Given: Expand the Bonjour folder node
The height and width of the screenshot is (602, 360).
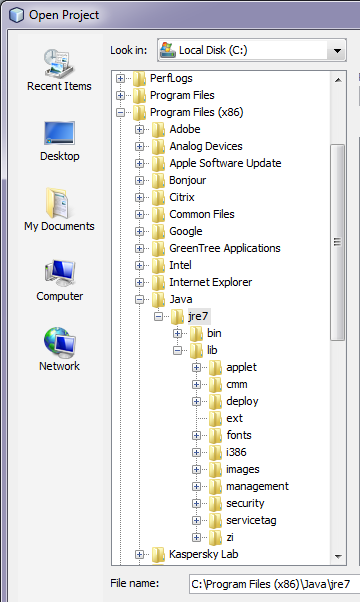Looking at the screenshot, I should [139, 180].
